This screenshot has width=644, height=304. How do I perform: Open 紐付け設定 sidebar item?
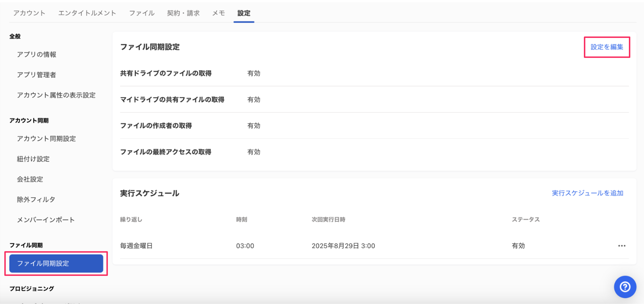pos(33,159)
